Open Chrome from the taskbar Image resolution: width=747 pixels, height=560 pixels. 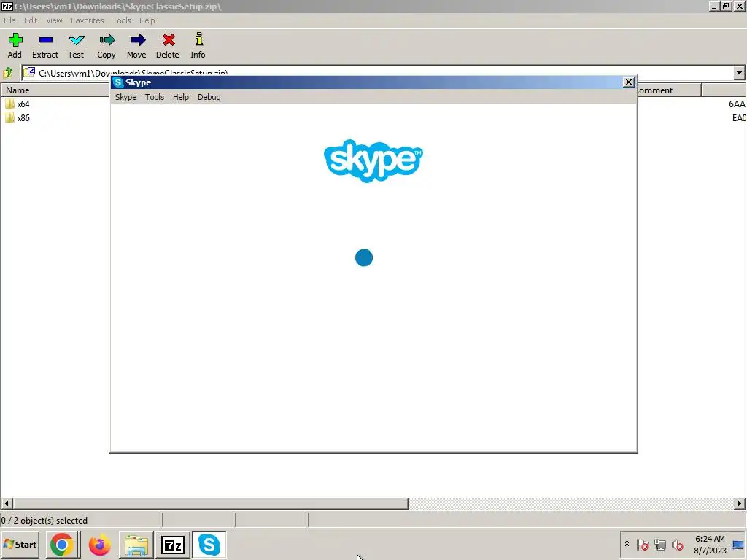tap(62, 545)
